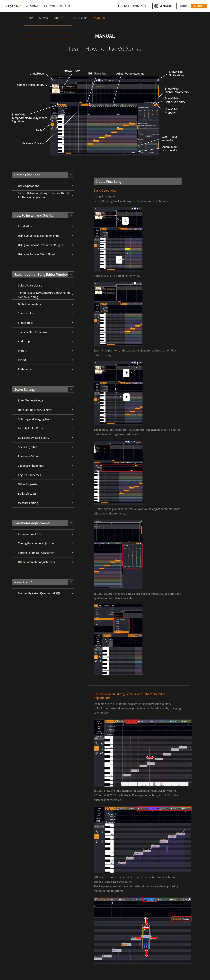This screenshot has height=980, width=210.
Task: Open the Explanation of Tabs page
Action: point(43,534)
